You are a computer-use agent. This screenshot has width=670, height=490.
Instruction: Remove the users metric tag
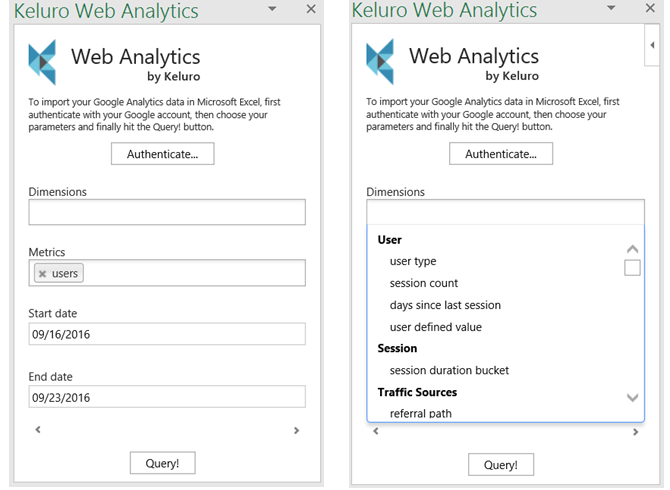click(42, 274)
